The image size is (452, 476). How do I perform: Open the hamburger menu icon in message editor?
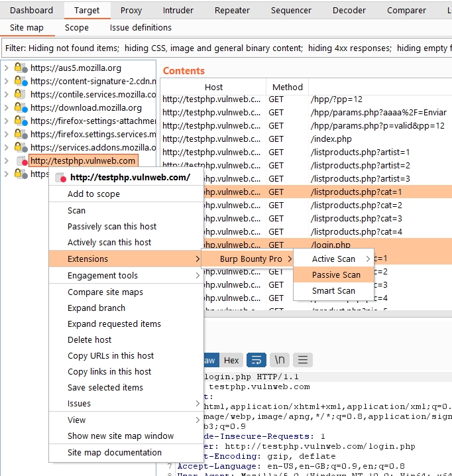tap(302, 360)
